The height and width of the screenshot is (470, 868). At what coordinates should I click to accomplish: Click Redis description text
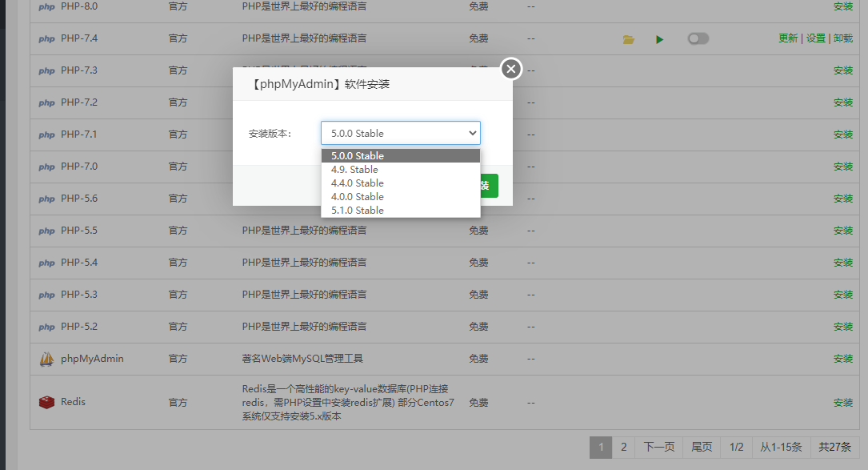click(348, 403)
